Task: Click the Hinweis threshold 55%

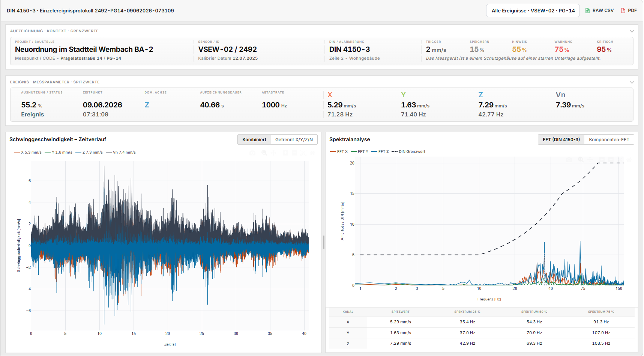Action: click(519, 50)
